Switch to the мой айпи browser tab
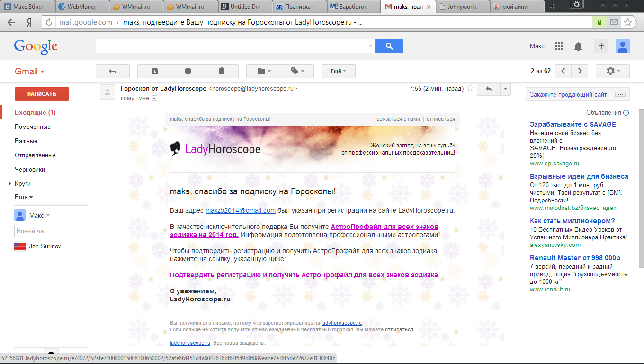The width and height of the screenshot is (644, 364). tap(518, 7)
